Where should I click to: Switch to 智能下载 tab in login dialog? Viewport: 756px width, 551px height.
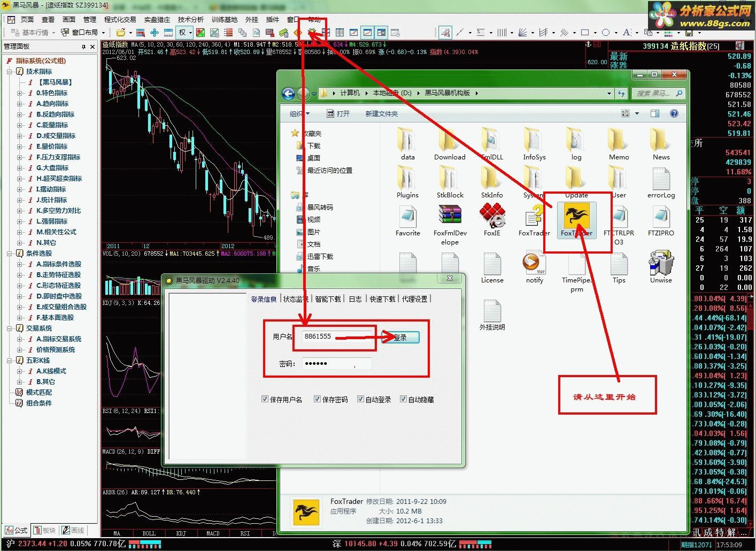328,299
